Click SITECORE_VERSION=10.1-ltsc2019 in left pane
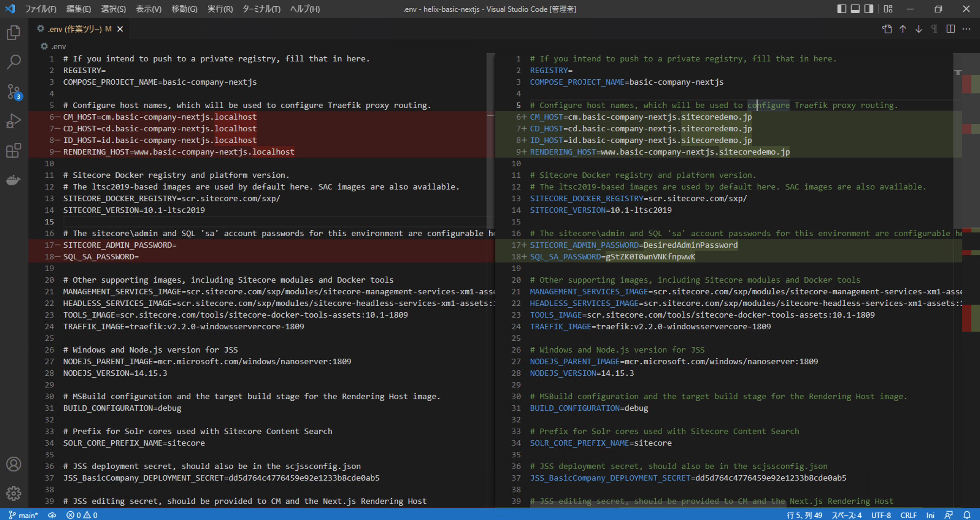Screen dimensions: 980x520 click(x=134, y=210)
